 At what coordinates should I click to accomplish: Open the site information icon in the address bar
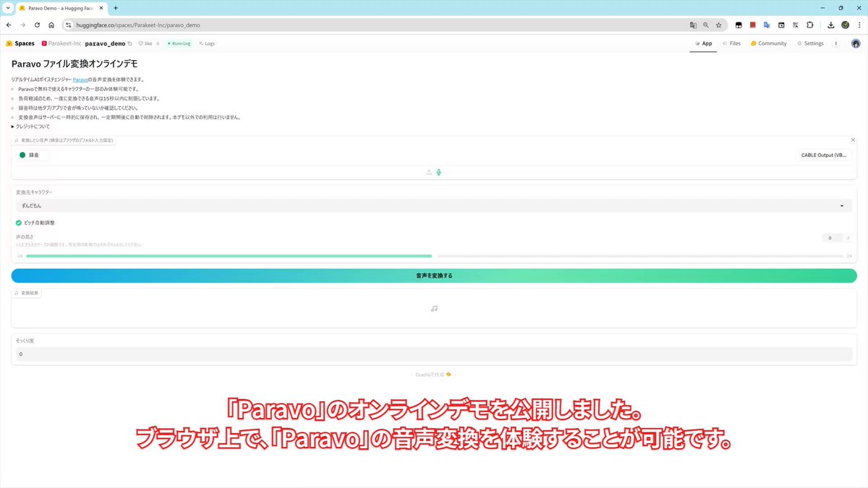pos(69,25)
